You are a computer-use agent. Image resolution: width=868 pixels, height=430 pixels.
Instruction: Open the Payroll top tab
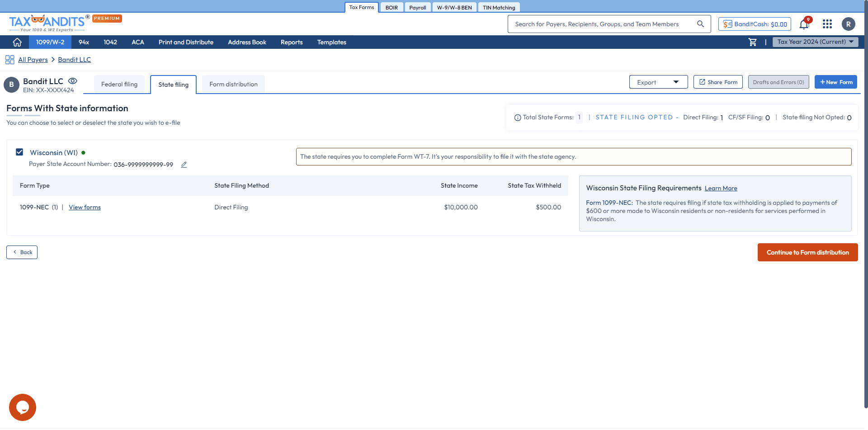(x=418, y=7)
